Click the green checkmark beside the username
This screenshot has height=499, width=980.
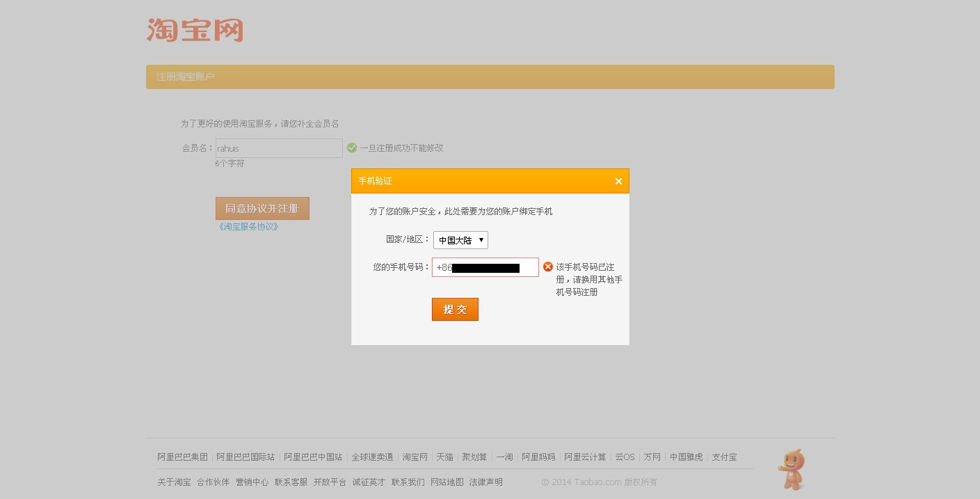351,148
